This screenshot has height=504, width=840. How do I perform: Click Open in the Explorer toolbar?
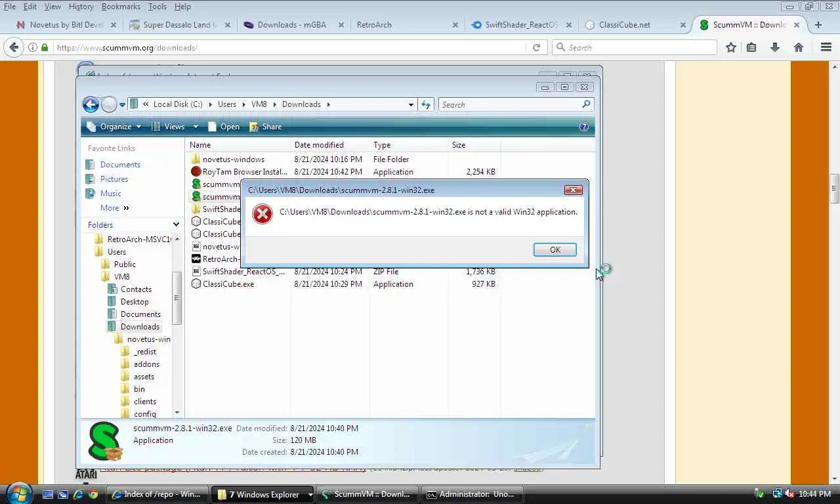point(223,127)
